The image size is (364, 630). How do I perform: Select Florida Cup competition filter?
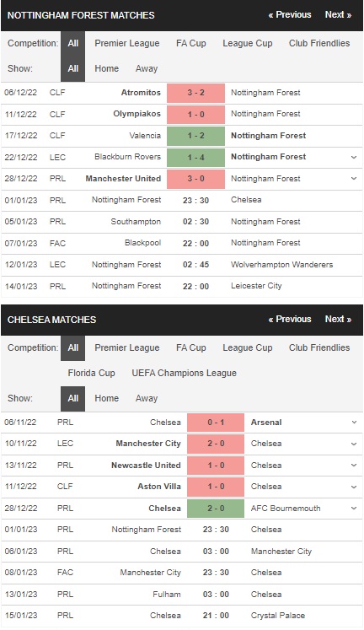(x=92, y=374)
